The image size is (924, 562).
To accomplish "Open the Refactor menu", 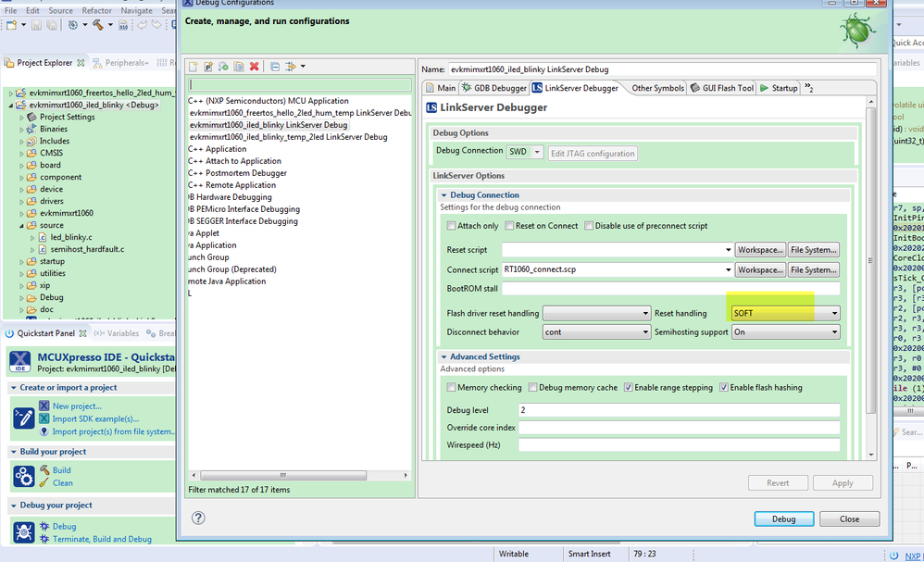I will click(x=96, y=10).
